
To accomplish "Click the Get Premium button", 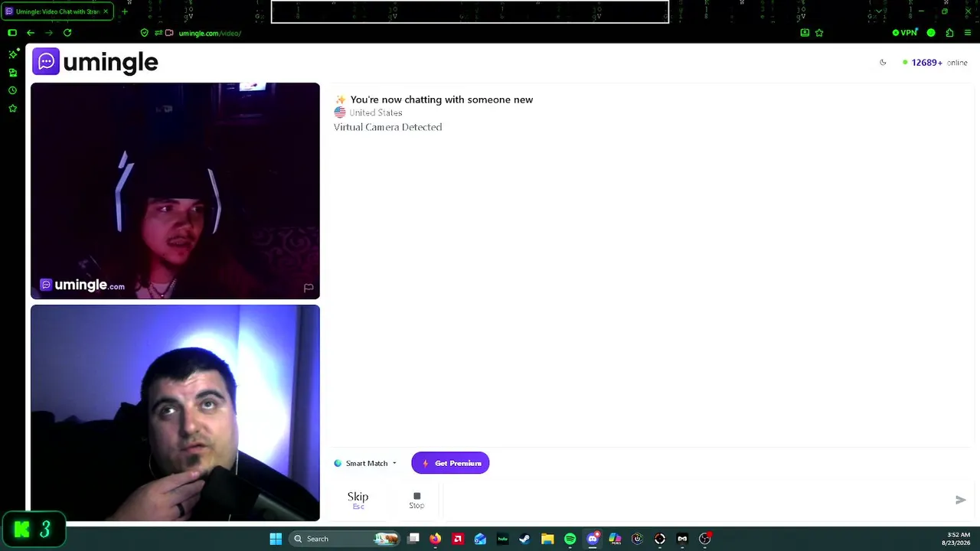I will pyautogui.click(x=450, y=463).
